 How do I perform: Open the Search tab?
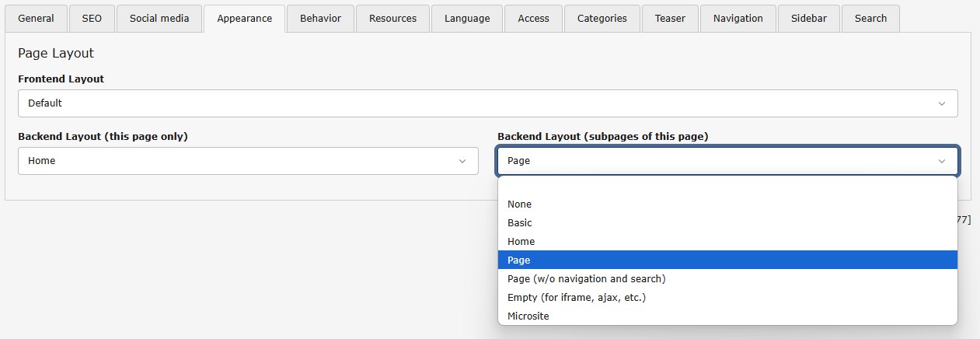870,19
